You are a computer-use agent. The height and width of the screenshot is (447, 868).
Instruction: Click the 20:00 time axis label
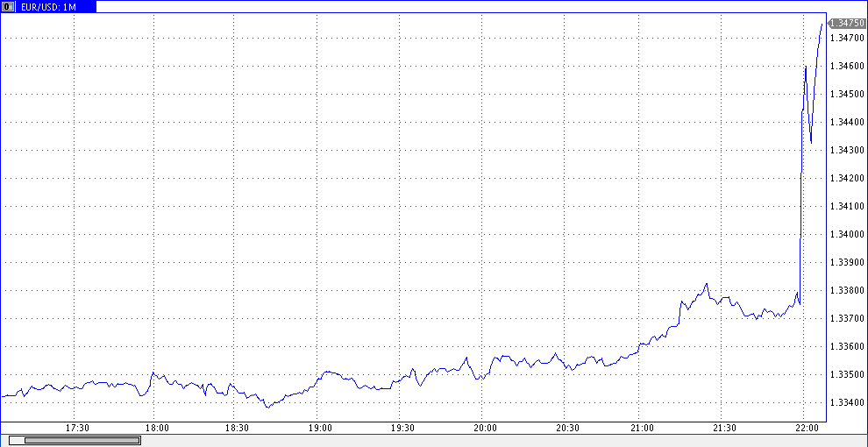[484, 429]
